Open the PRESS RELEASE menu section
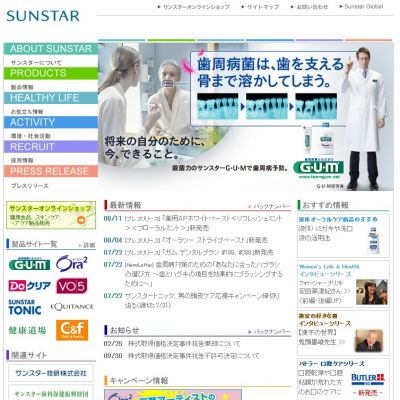This screenshot has width=400, height=400. (51, 171)
